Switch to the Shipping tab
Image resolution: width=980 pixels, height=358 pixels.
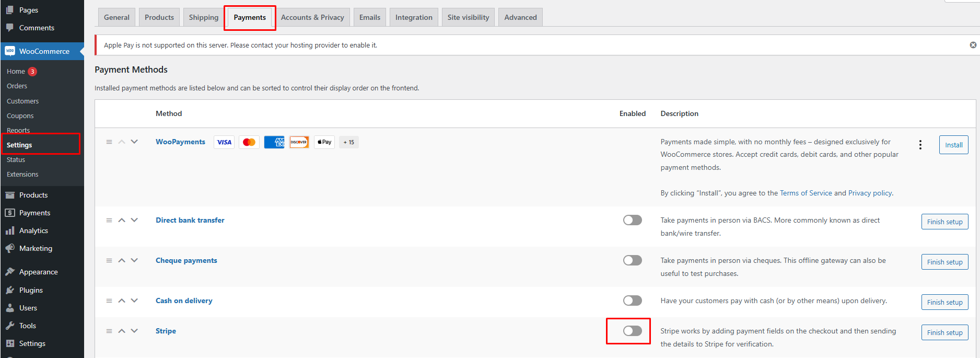click(203, 17)
